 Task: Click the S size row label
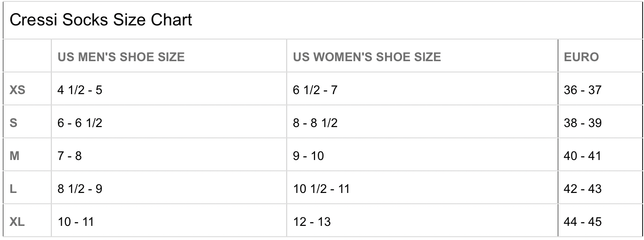[14, 123]
